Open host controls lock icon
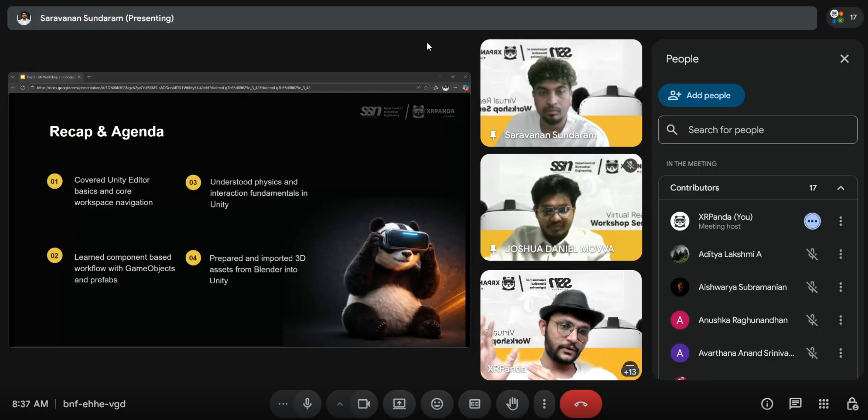The image size is (868, 420). [x=852, y=404]
